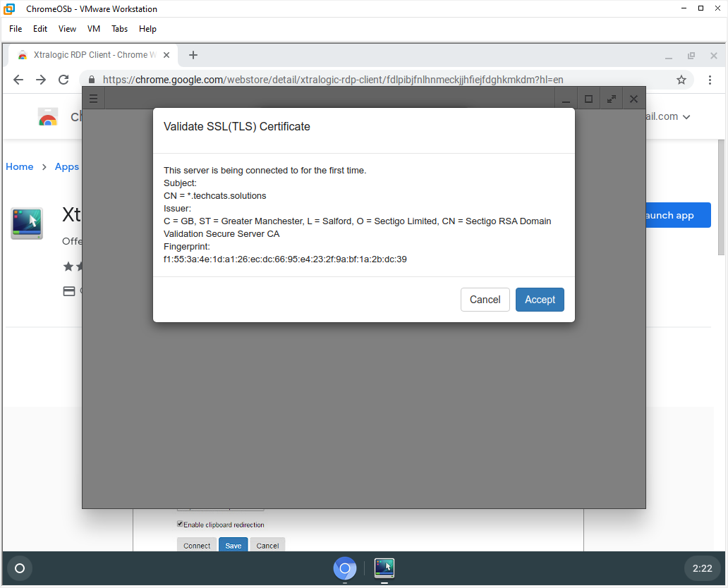Click Cancel next to Save
Image resolution: width=728 pixels, height=588 pixels.
[x=267, y=545]
